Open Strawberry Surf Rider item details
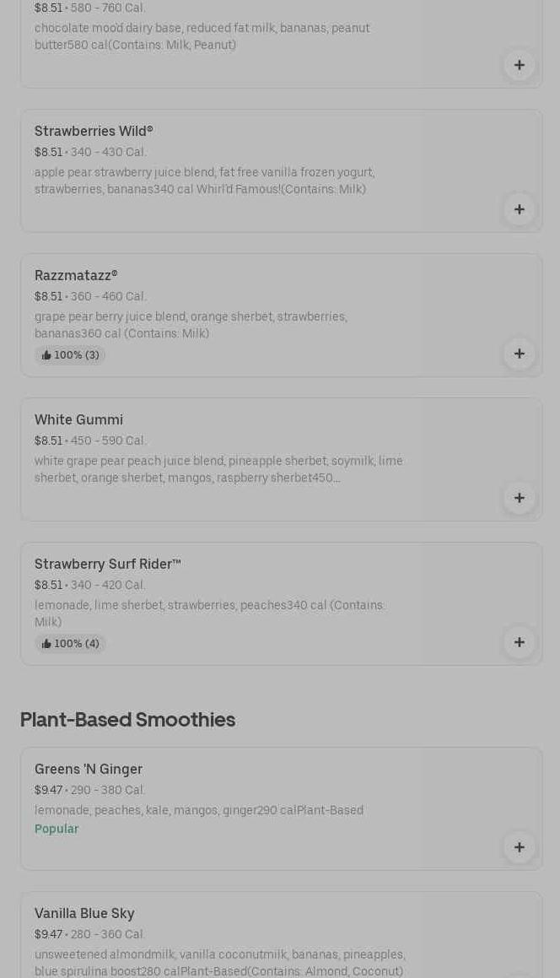 [x=107, y=565]
